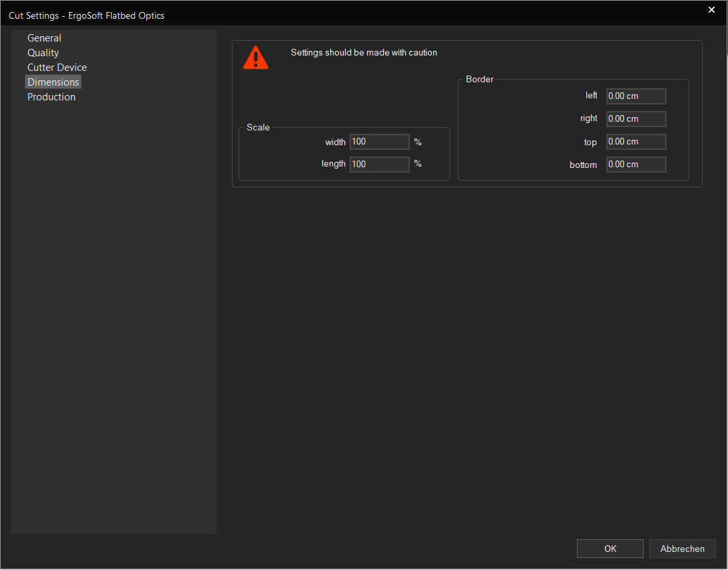Open the General settings page
The width and height of the screenshot is (728, 570).
(44, 38)
